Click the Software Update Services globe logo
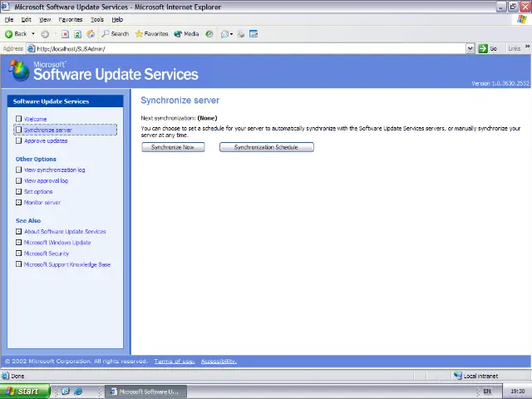 pyautogui.click(x=19, y=71)
